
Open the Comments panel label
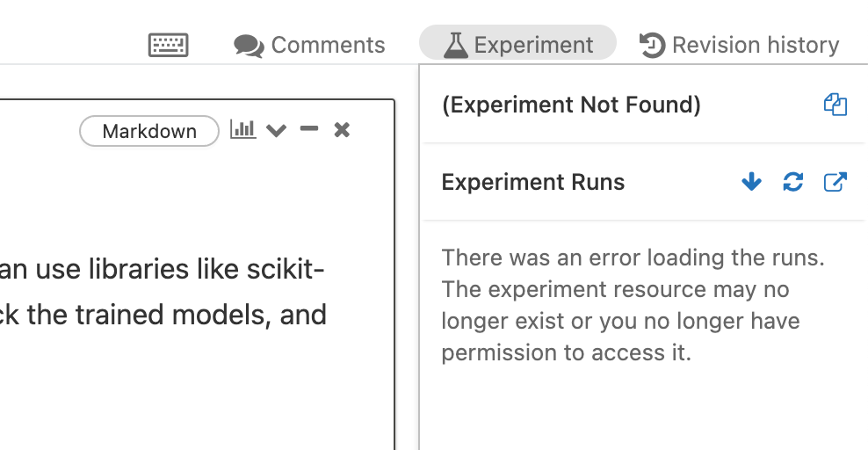[x=328, y=45]
